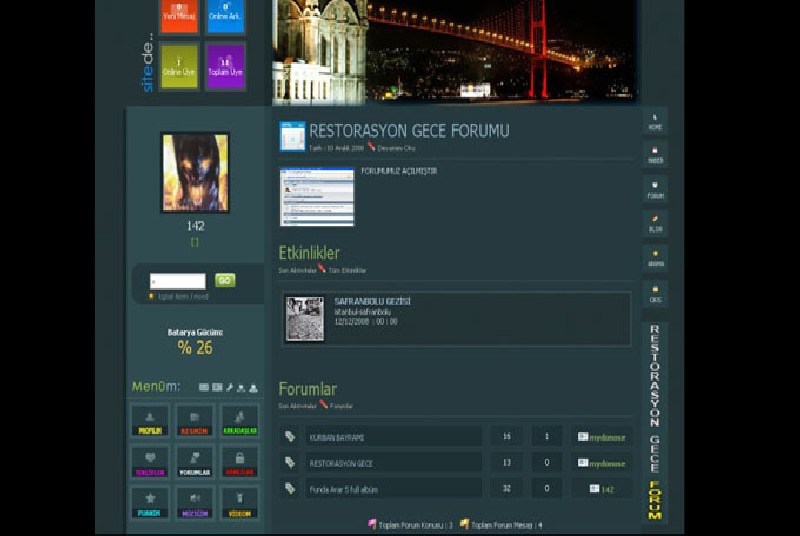Click the wrench icon beside Menüm

[x=230, y=388]
